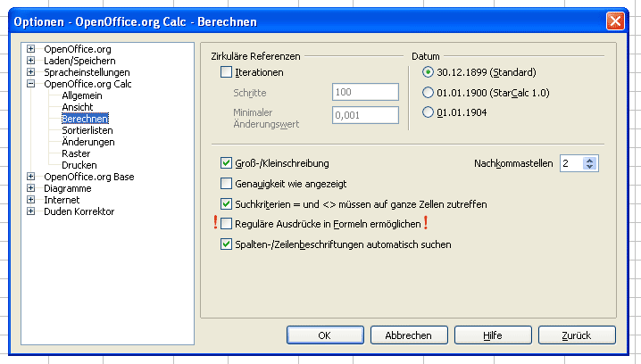
Task: Enable the Iterationen checkbox
Action: point(226,72)
